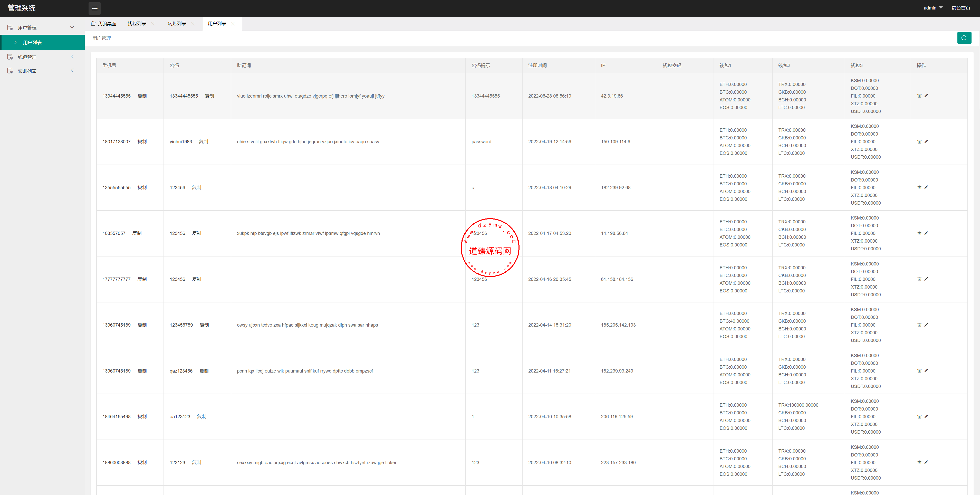Edit user 18800008888 with pencil icon

coord(926,462)
